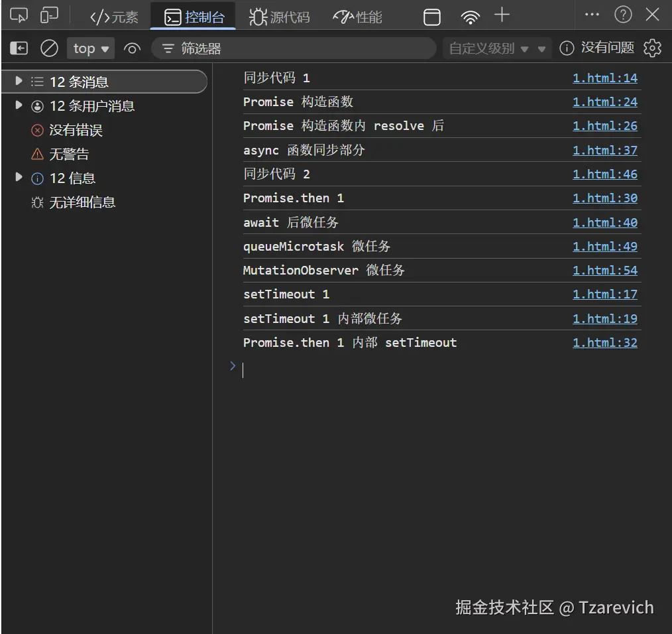Expand the 12 条消息 group

pos(19,81)
